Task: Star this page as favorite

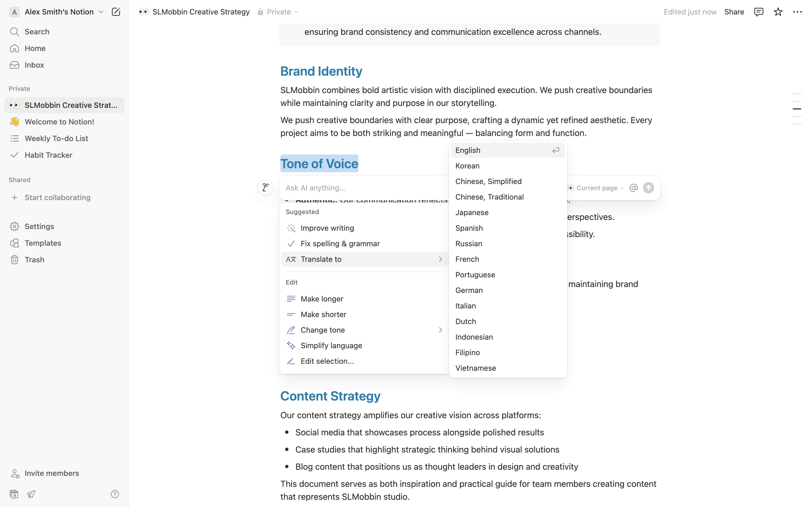Action: tap(778, 12)
